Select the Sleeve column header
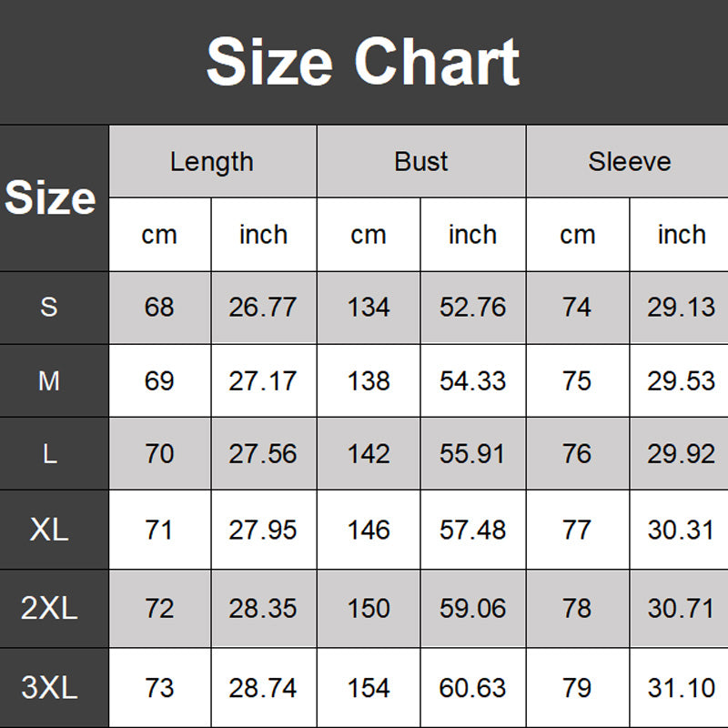 (x=629, y=162)
